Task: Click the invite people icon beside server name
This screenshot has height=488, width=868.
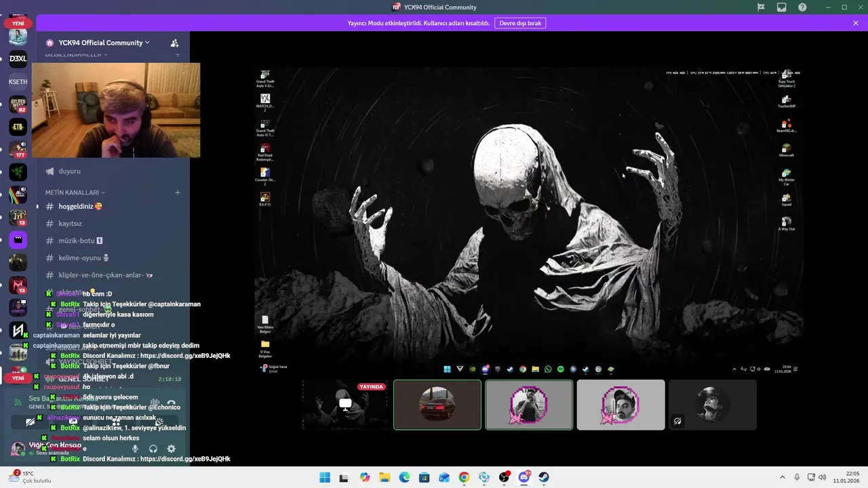Action: coord(174,43)
